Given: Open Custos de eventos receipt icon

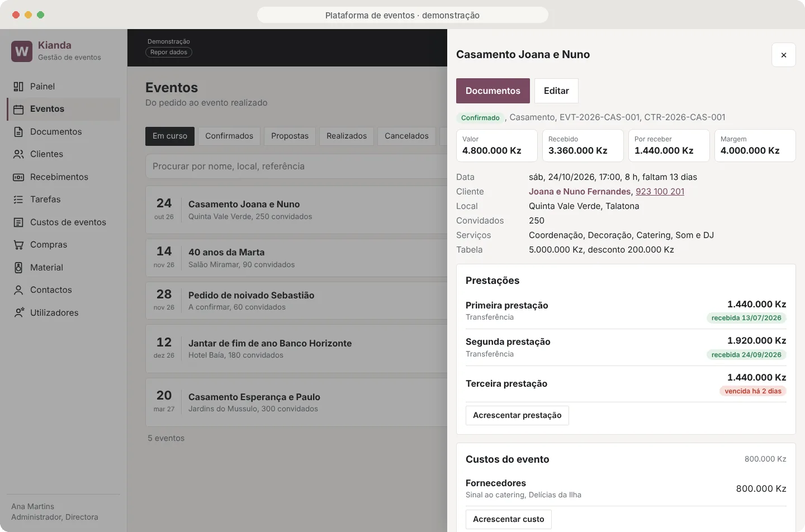Looking at the screenshot, I should point(18,222).
